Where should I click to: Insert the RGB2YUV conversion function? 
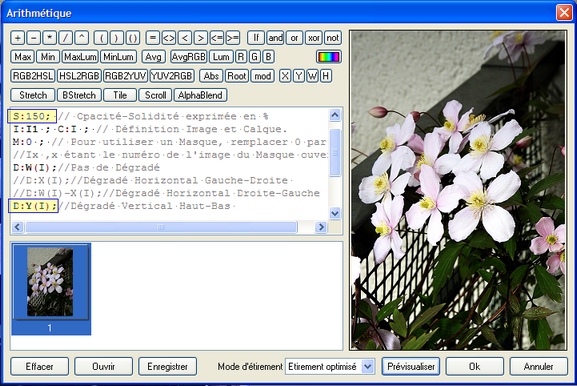[x=125, y=76]
